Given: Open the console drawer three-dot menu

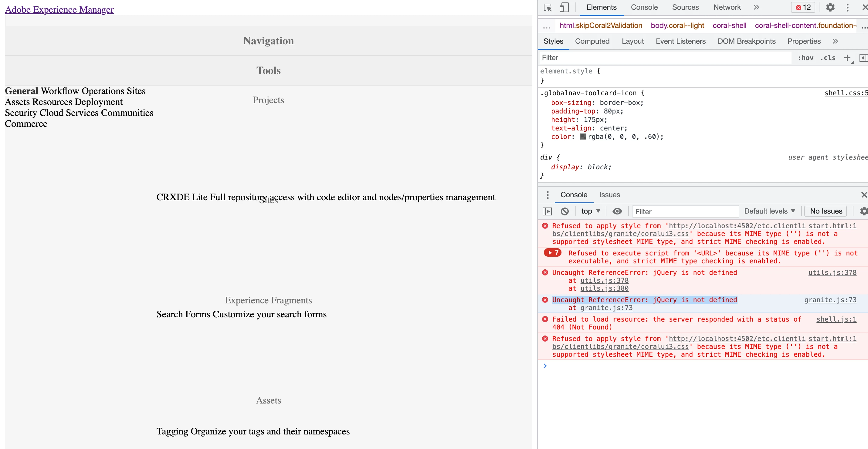Looking at the screenshot, I should point(548,195).
